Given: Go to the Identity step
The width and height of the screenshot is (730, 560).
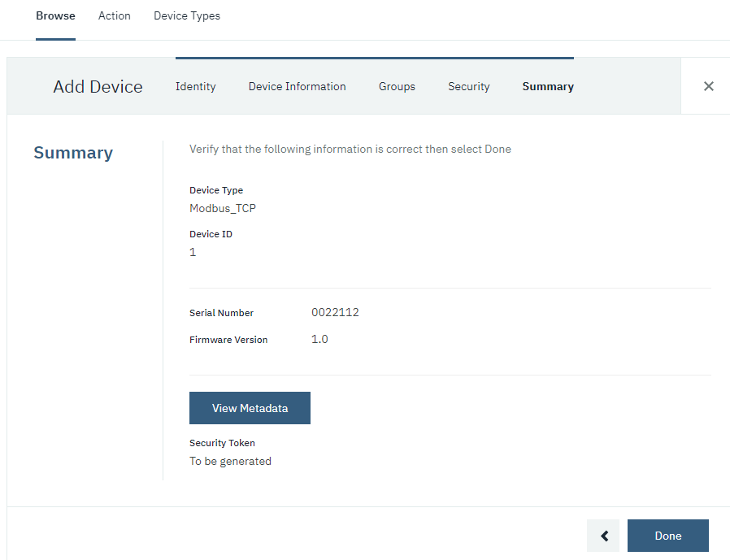Looking at the screenshot, I should pyautogui.click(x=195, y=85).
